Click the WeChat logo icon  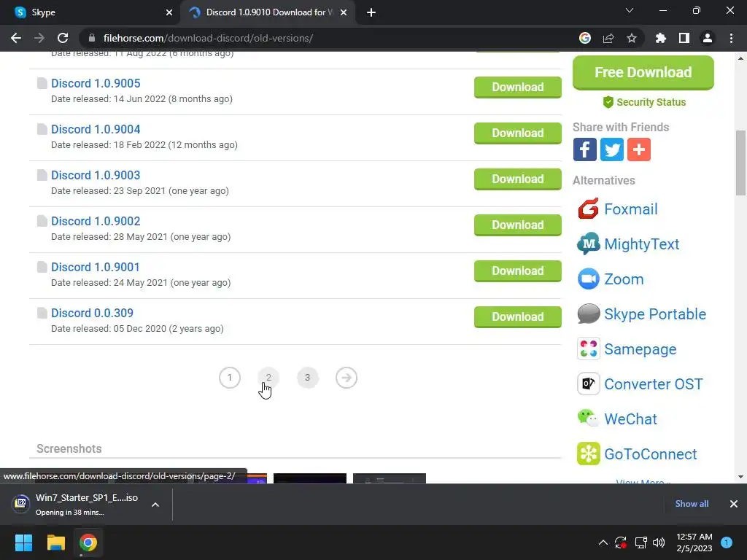(x=589, y=419)
